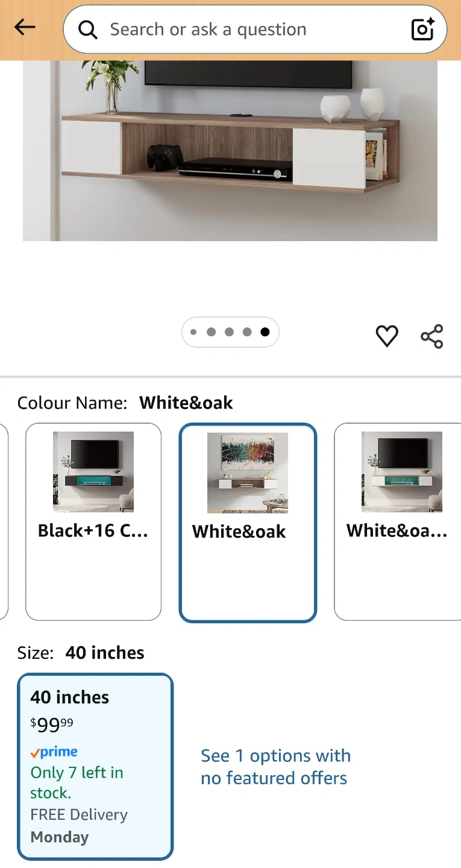The height and width of the screenshot is (868, 461).
Task: Select the White&oak colour card
Action: [248, 523]
